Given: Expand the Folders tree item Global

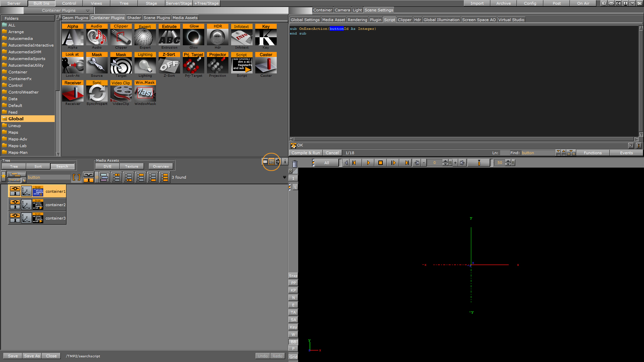Looking at the screenshot, I should 4,118.
